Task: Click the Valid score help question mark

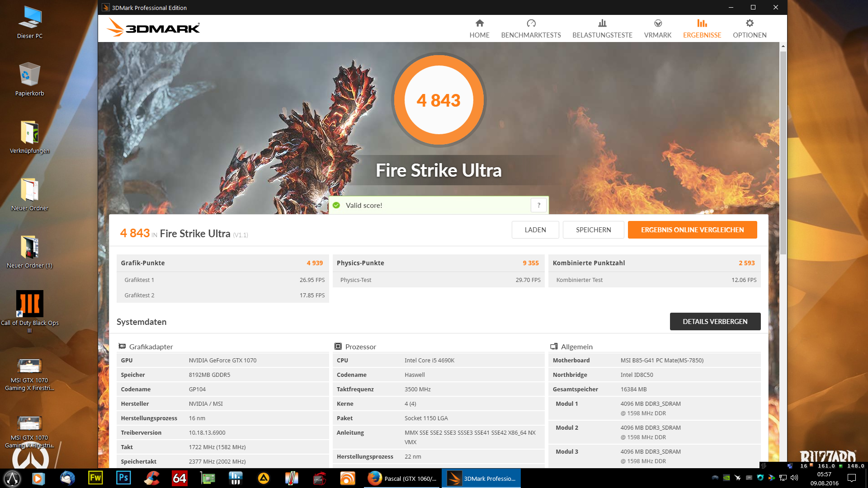Action: click(538, 205)
